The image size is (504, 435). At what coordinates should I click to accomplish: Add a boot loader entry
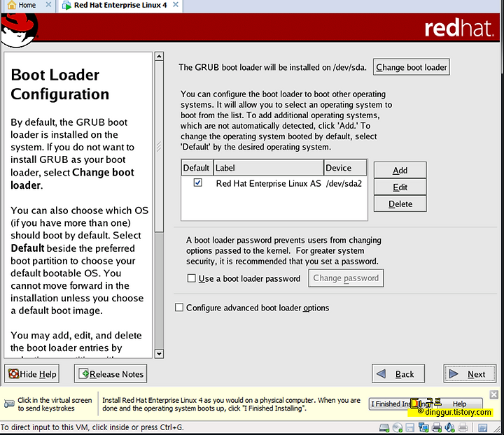[x=400, y=171]
